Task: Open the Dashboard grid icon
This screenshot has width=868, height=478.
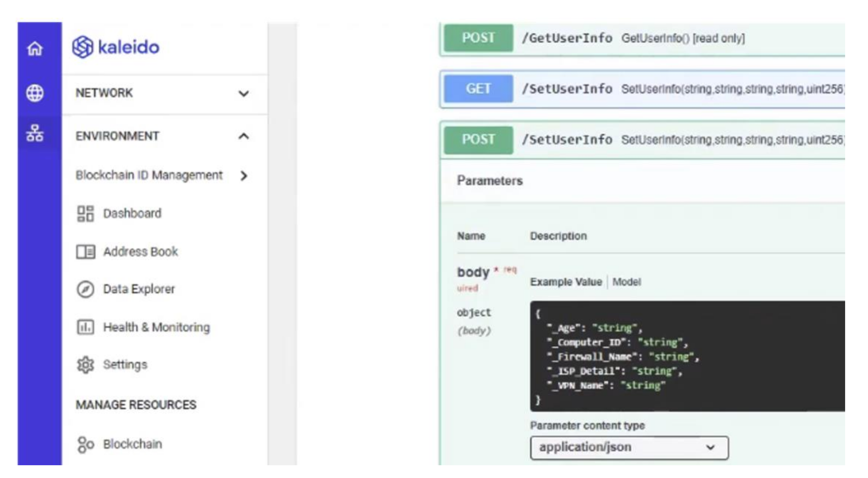Action: pos(85,214)
